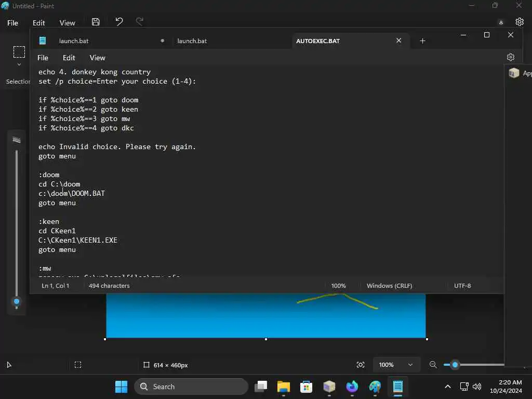Adjust Paint brush size slider handle
Viewport: 532px width, 399px height.
pyautogui.click(x=17, y=301)
